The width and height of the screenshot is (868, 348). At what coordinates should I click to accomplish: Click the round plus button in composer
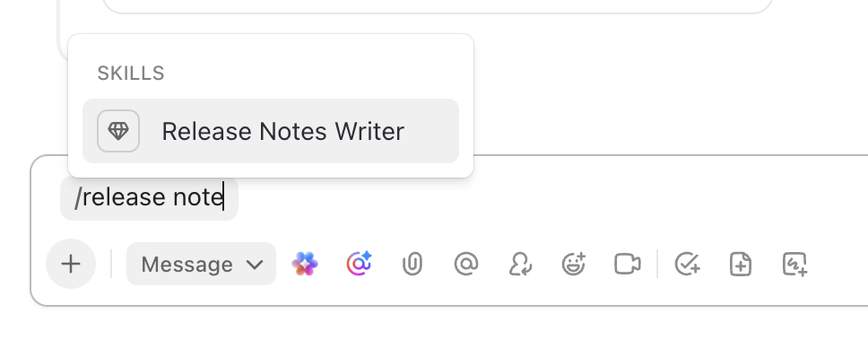71,264
